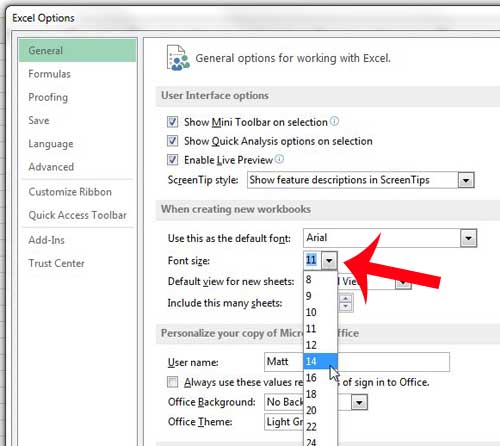Choose font size 10 from the list
The image size is (500, 446).
320,312
